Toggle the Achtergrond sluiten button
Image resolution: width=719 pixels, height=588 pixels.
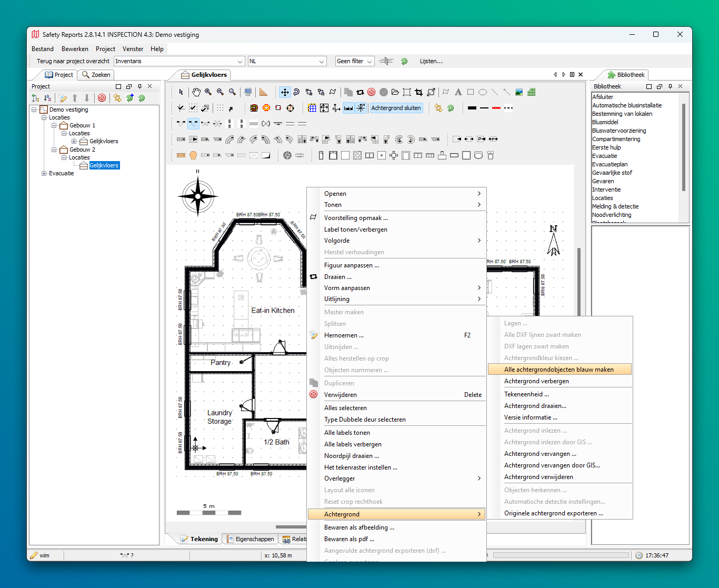click(396, 108)
